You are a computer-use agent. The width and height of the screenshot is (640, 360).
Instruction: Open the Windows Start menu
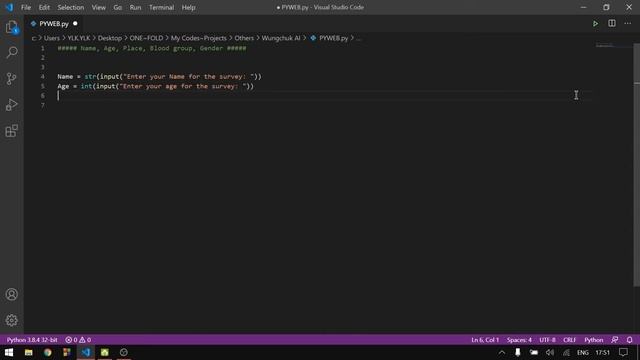tap(9, 352)
